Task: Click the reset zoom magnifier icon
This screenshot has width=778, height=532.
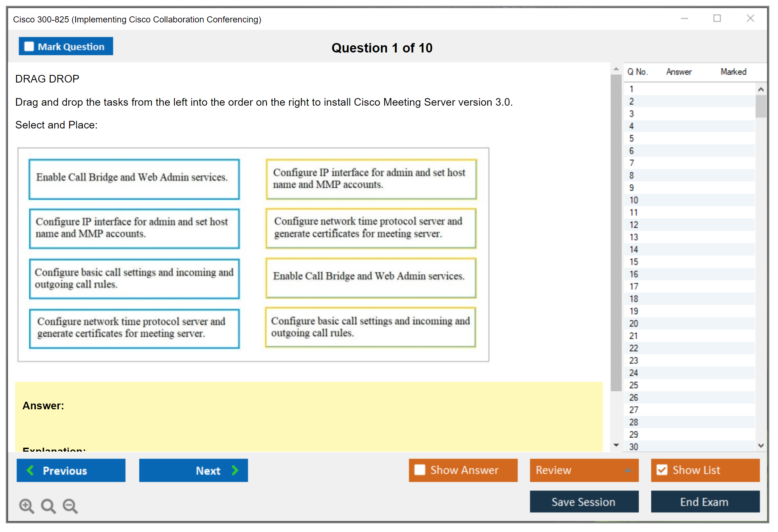Action: pyautogui.click(x=48, y=506)
